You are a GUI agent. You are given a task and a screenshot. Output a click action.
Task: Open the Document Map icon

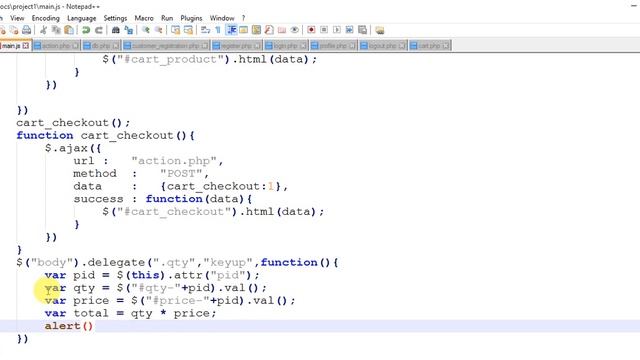pos(256,30)
